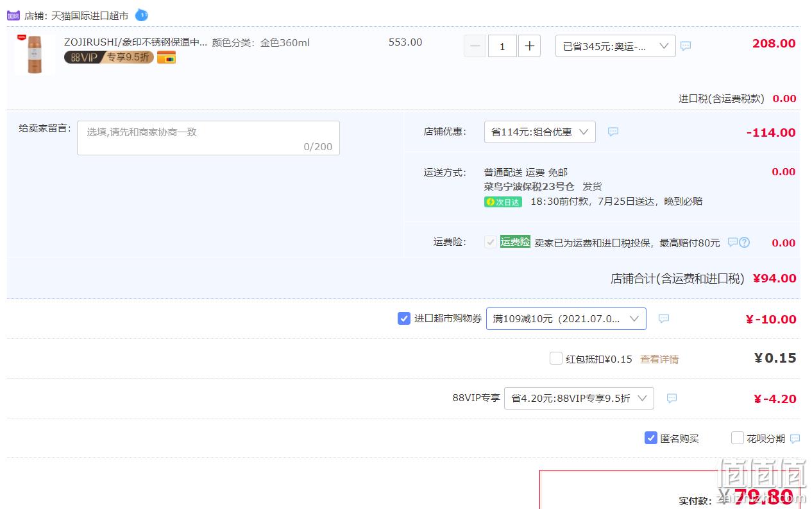Open the 查看详情 link for red packet

(659, 359)
